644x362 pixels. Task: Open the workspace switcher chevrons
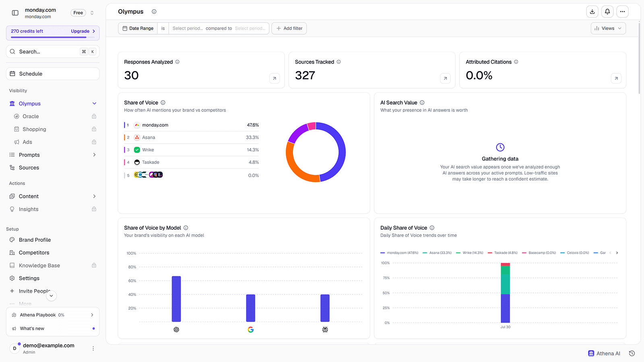[x=92, y=13]
